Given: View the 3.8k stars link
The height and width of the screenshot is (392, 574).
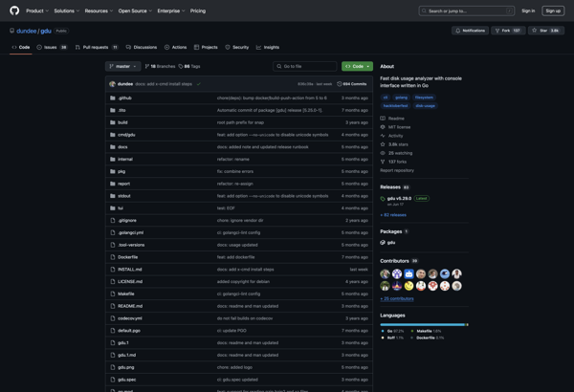Looking at the screenshot, I should pos(394,144).
